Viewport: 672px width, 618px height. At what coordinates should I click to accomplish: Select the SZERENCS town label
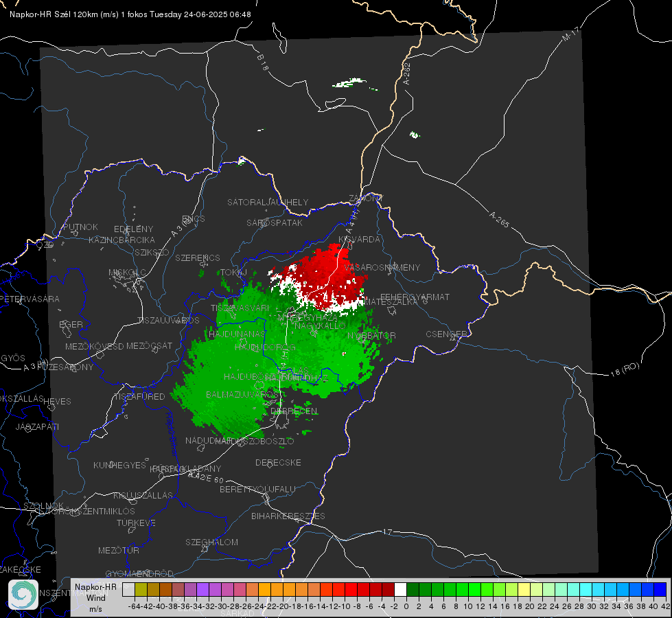pos(198,257)
